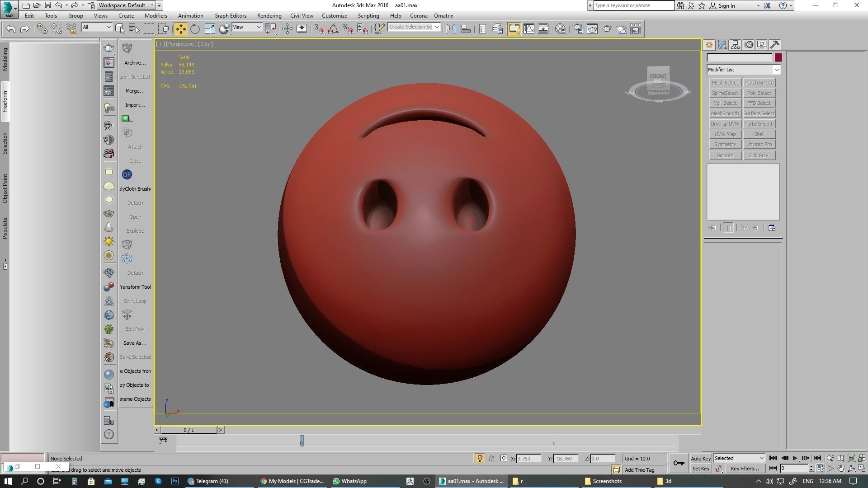Viewport: 868px width, 488px height.
Task: Open the selection filter All dropdown
Action: pyautogui.click(x=97, y=28)
